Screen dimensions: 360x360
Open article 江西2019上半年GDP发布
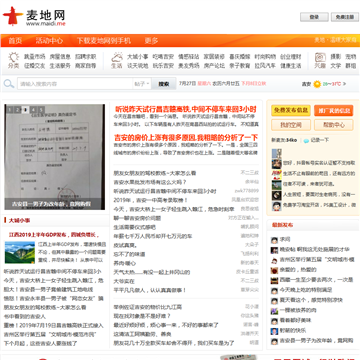[x=54, y=235]
